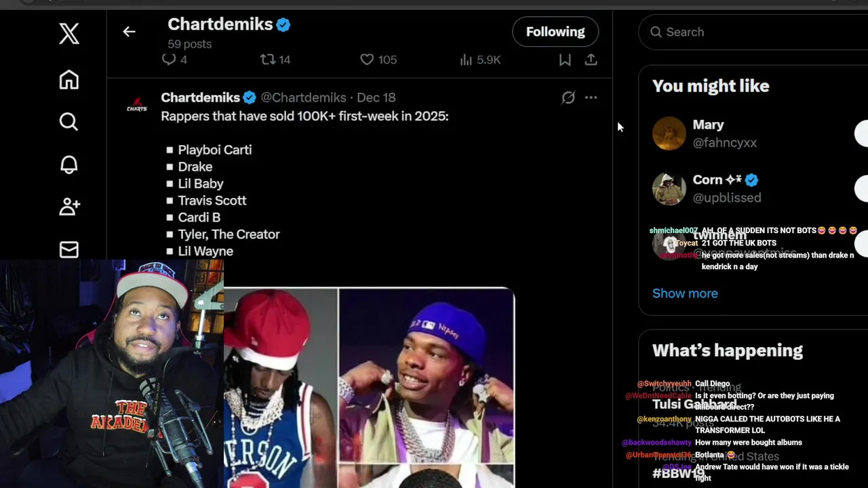Like the post with 105 likes
Viewport: 868px width, 488px height.
pos(367,60)
